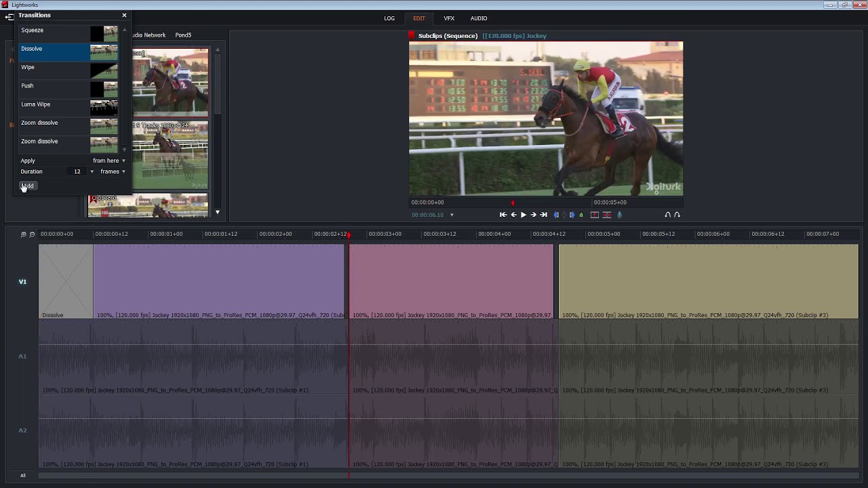Viewport: 868px width, 488px height.
Task: Toggle the All tracks selector
Action: [22, 476]
